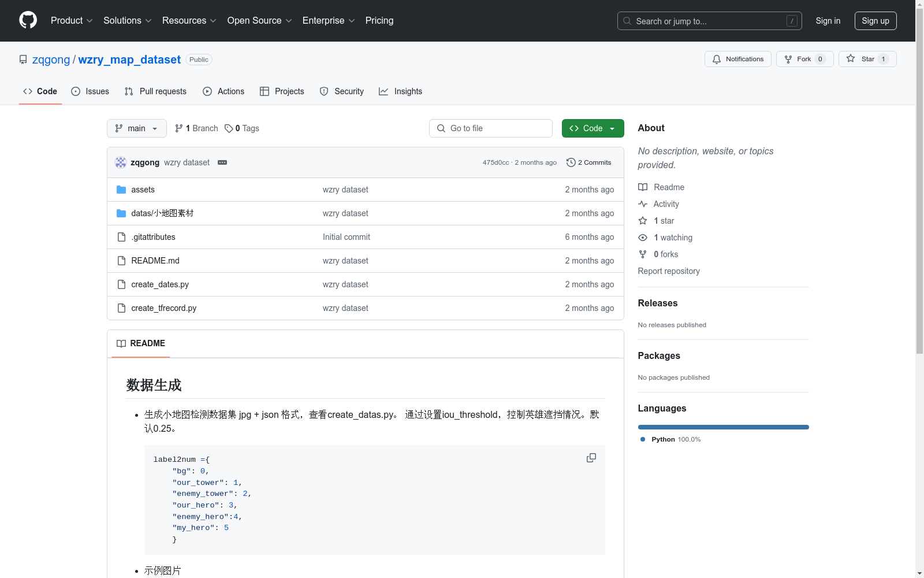Click the Python language bar

click(x=724, y=427)
